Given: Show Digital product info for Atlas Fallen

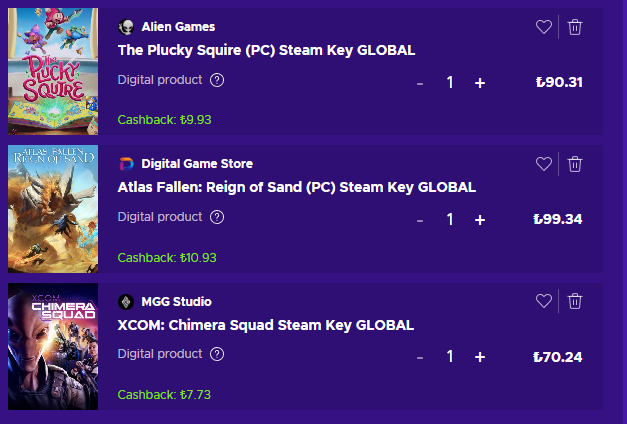Looking at the screenshot, I should [217, 217].
